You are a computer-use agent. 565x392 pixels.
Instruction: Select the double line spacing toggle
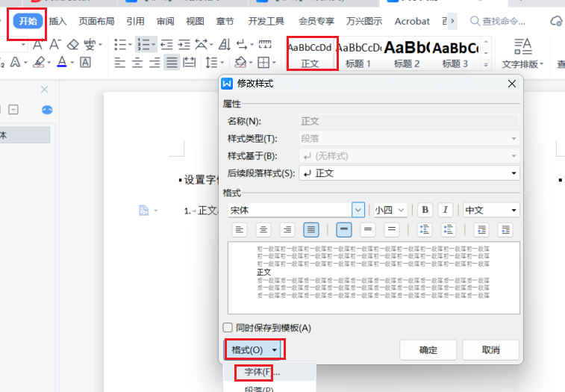point(391,230)
